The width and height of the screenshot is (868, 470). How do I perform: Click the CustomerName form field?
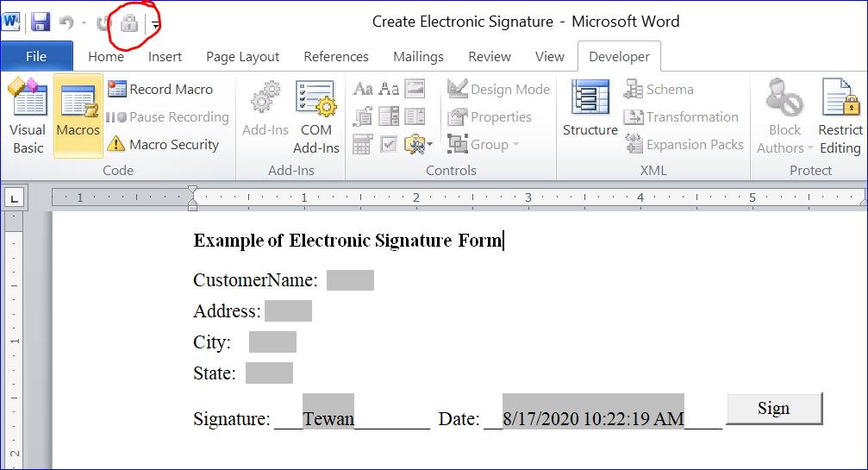point(350,280)
